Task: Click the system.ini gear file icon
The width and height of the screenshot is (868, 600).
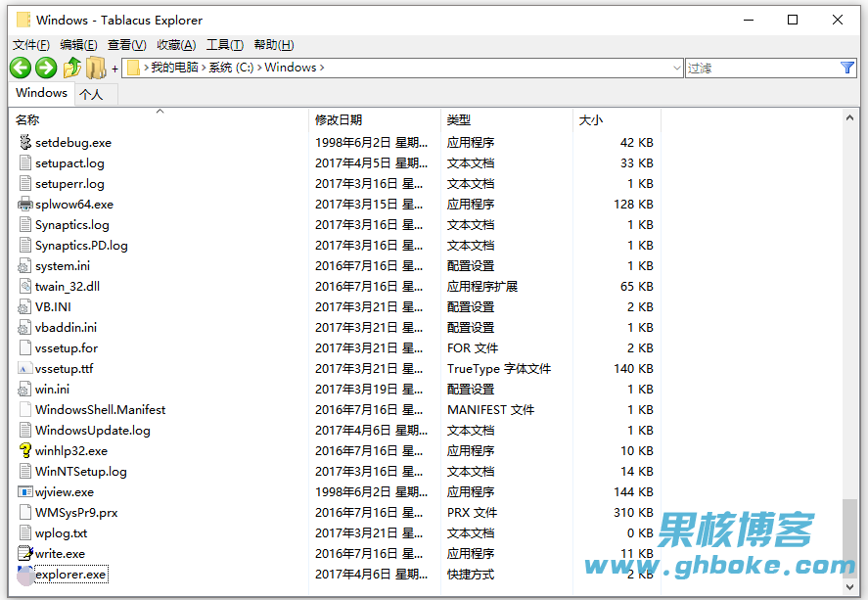Action: click(x=24, y=265)
